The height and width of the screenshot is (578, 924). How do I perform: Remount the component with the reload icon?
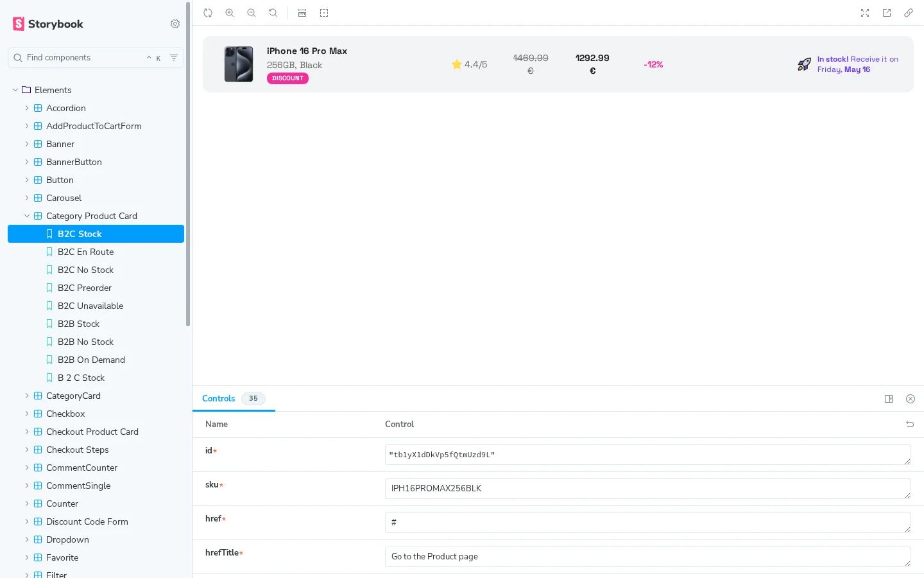point(208,13)
